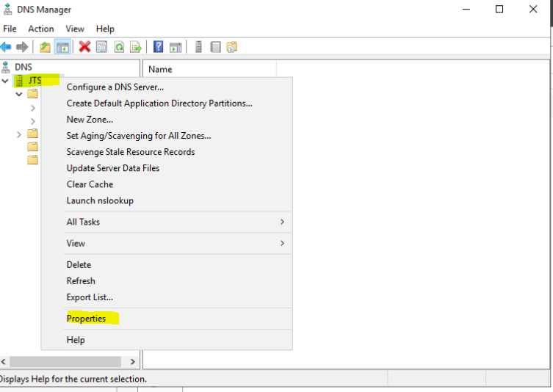553x392 pixels.
Task: Click the Up One Level folder icon
Action: 45,47
